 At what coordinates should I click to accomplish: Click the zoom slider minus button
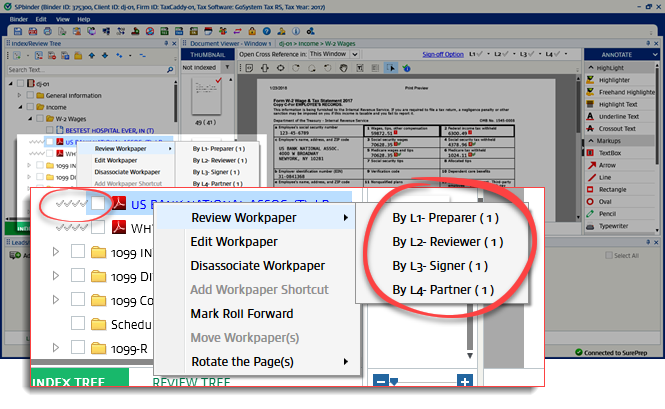point(380,381)
